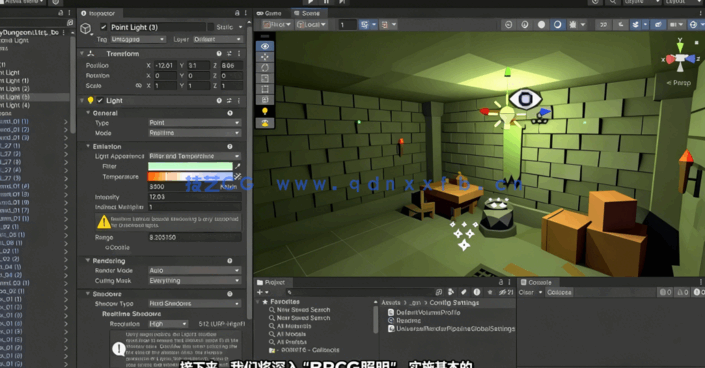Click scale constrain proportions link icon
The width and height of the screenshot is (705, 368).
138,85
